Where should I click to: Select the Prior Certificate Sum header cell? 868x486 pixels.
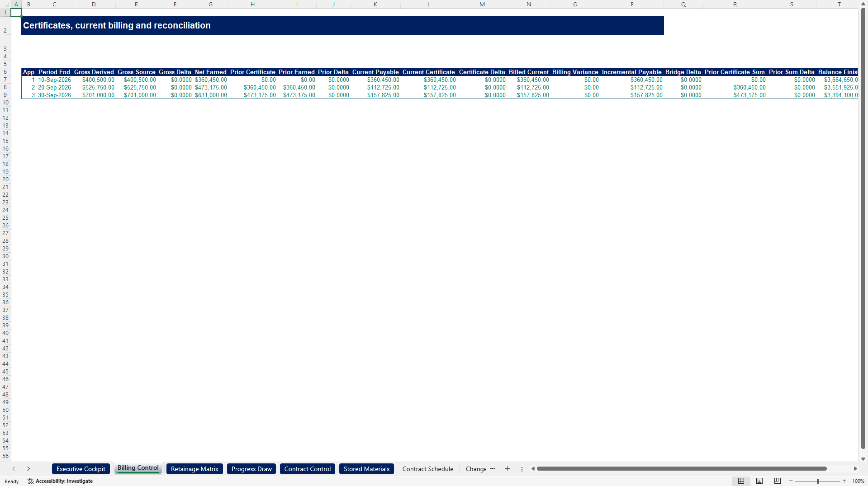pos(735,72)
